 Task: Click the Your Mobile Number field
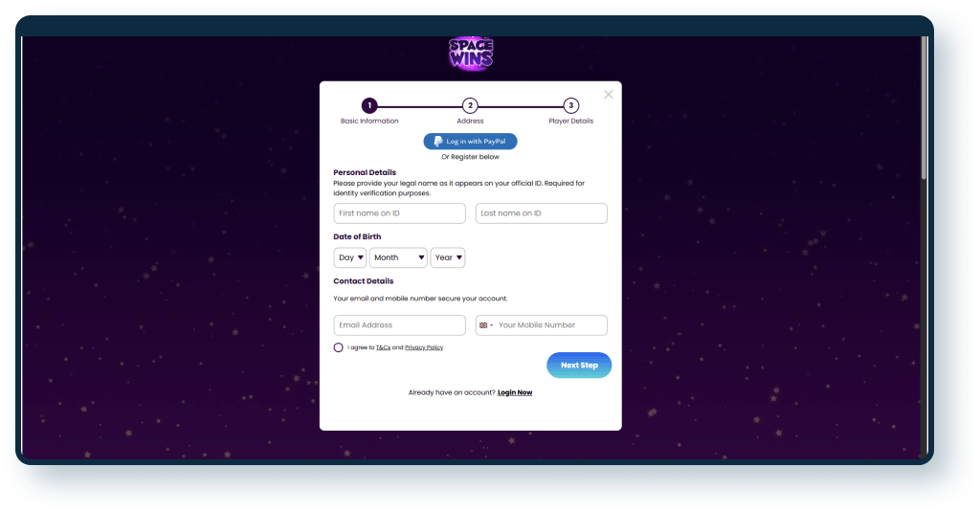[550, 325]
